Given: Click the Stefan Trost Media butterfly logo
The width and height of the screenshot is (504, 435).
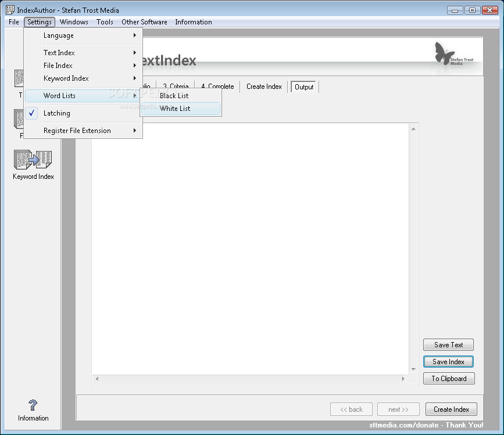Looking at the screenshot, I should 453,54.
